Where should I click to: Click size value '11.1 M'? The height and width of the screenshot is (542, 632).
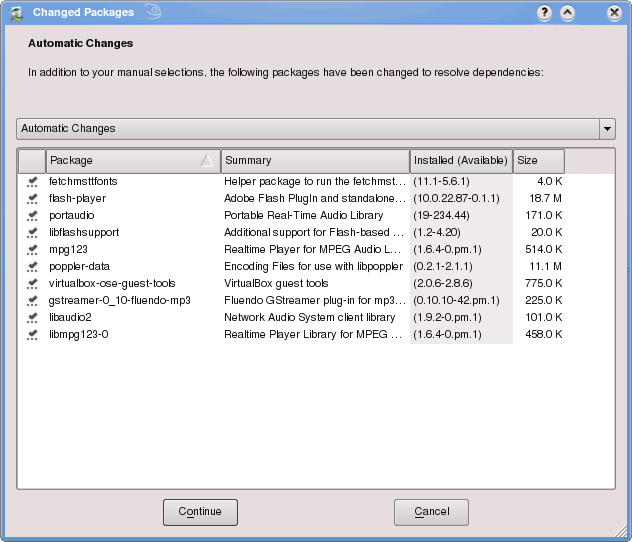coord(546,267)
